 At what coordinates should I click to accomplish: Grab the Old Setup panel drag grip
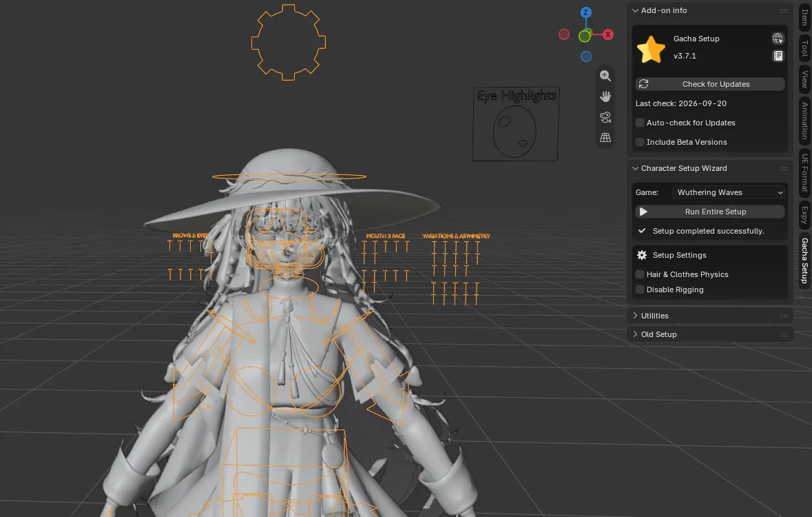coord(784,334)
